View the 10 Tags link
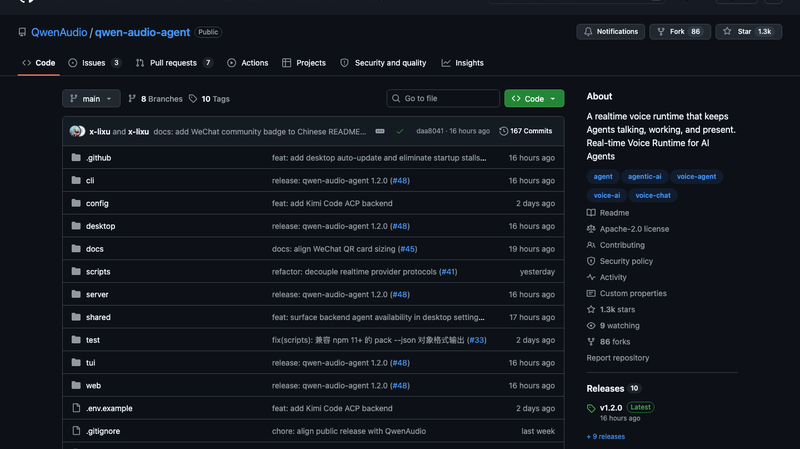The height and width of the screenshot is (449, 800). tap(209, 98)
